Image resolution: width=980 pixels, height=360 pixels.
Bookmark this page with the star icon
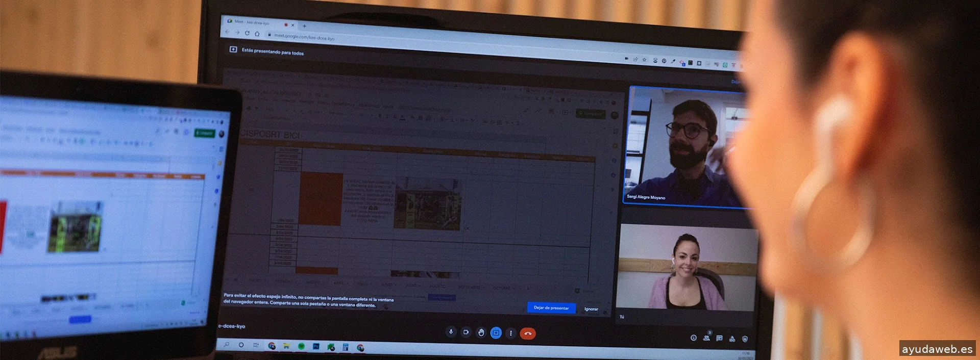(x=644, y=60)
